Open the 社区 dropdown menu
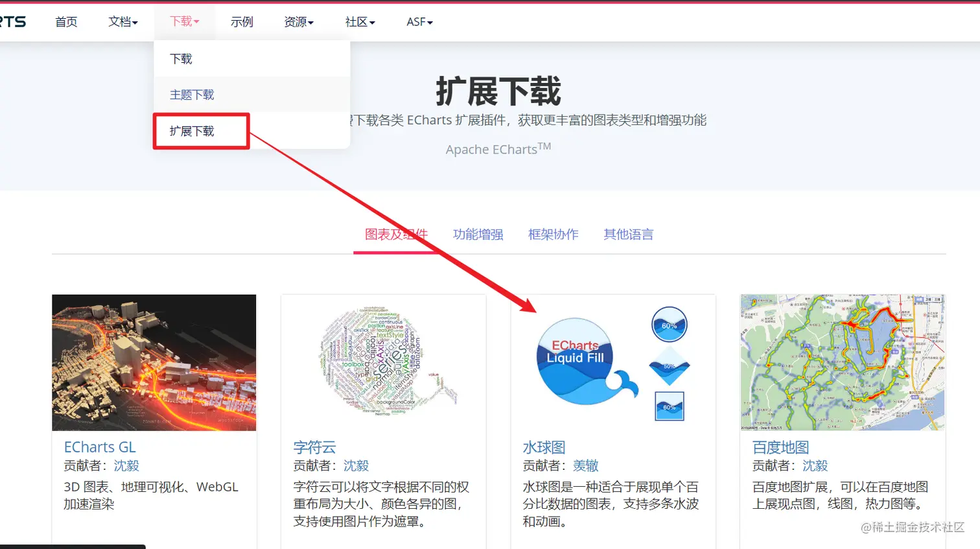The image size is (980, 549). (360, 22)
